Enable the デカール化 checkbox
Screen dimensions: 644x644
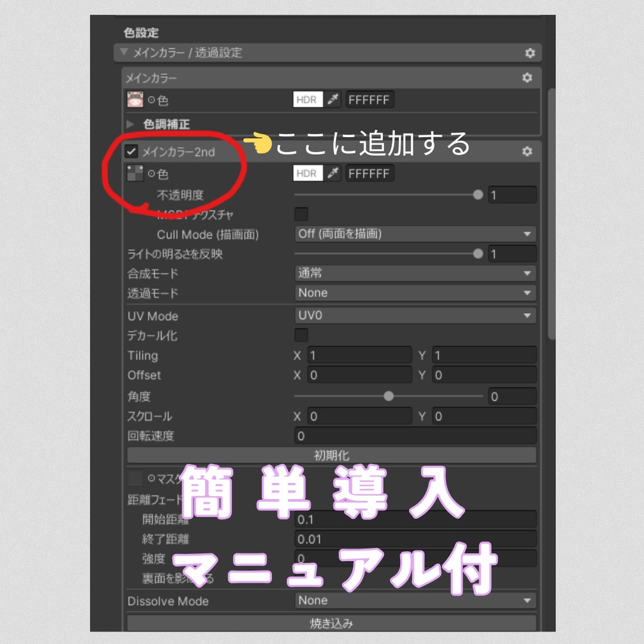[301, 336]
